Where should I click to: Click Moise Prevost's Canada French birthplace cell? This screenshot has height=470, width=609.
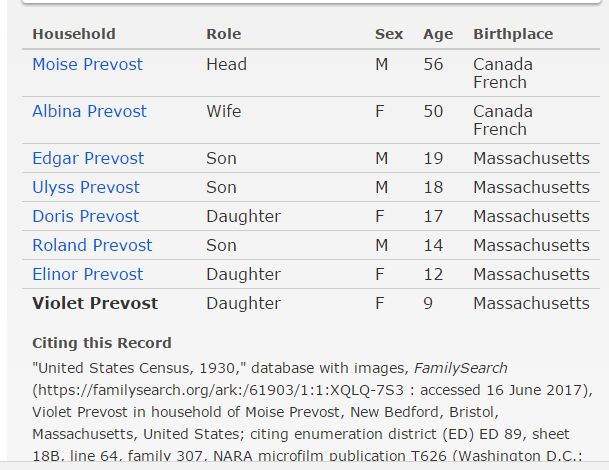pyautogui.click(x=503, y=73)
